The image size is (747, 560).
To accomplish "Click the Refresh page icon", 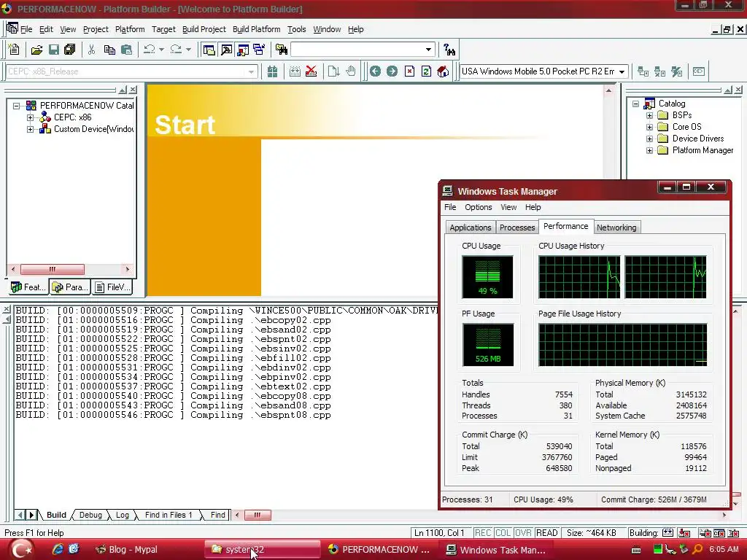I will point(426,71).
